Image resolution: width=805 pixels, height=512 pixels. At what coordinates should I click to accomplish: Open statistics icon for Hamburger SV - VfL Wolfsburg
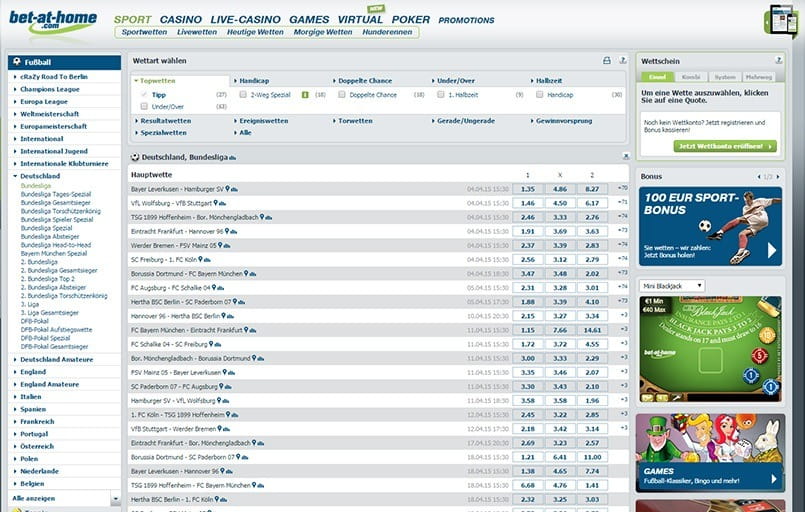tap(226, 401)
